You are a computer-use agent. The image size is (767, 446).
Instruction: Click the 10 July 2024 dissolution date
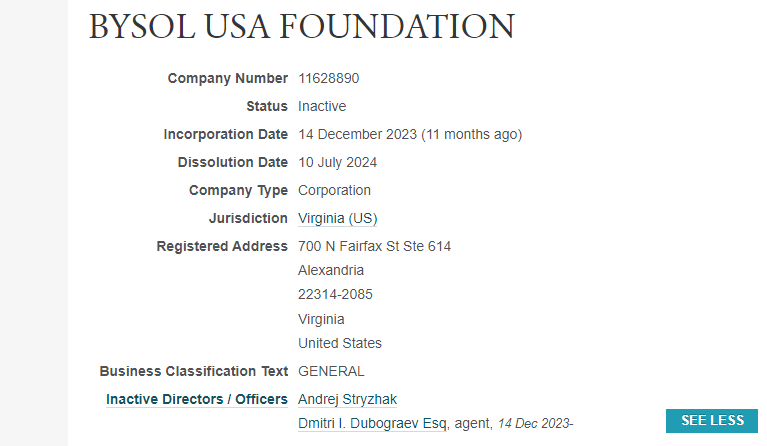(337, 162)
